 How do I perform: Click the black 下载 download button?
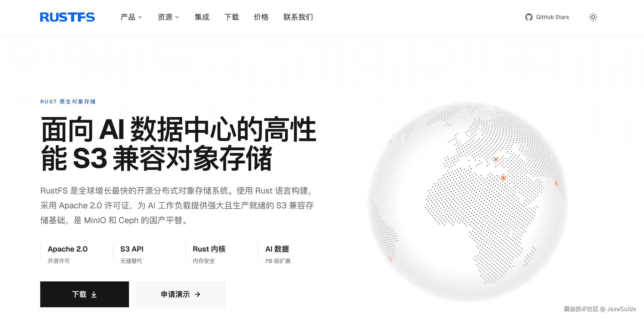(85, 294)
